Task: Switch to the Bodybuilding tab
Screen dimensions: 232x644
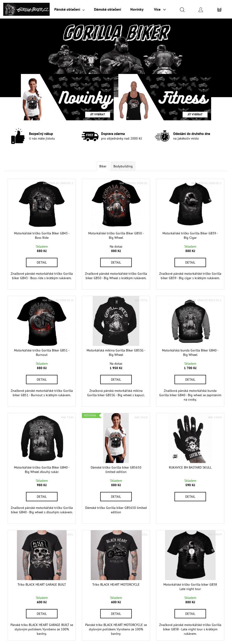Action: 123,166
